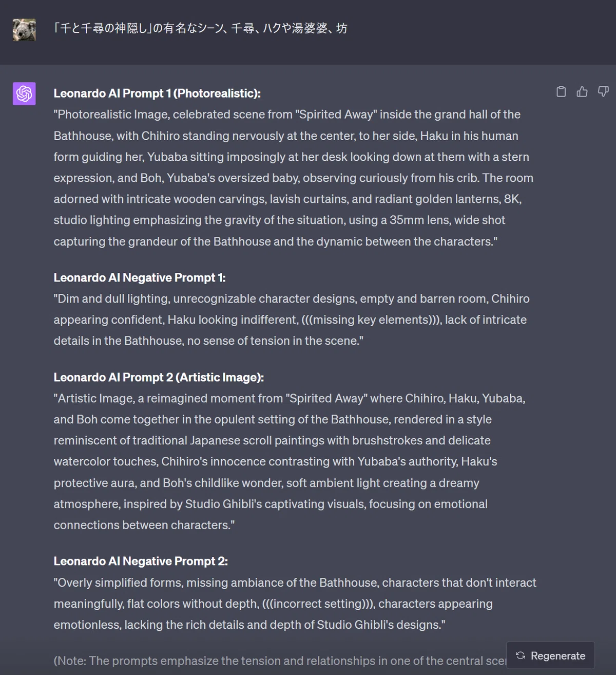Click the user's koala profile avatar
This screenshot has height=675, width=616.
tap(24, 30)
